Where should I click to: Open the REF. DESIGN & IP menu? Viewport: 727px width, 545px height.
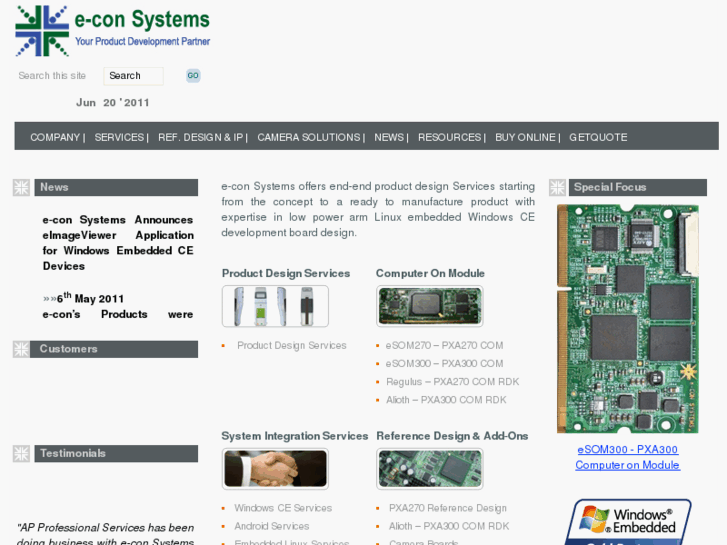pos(200,137)
